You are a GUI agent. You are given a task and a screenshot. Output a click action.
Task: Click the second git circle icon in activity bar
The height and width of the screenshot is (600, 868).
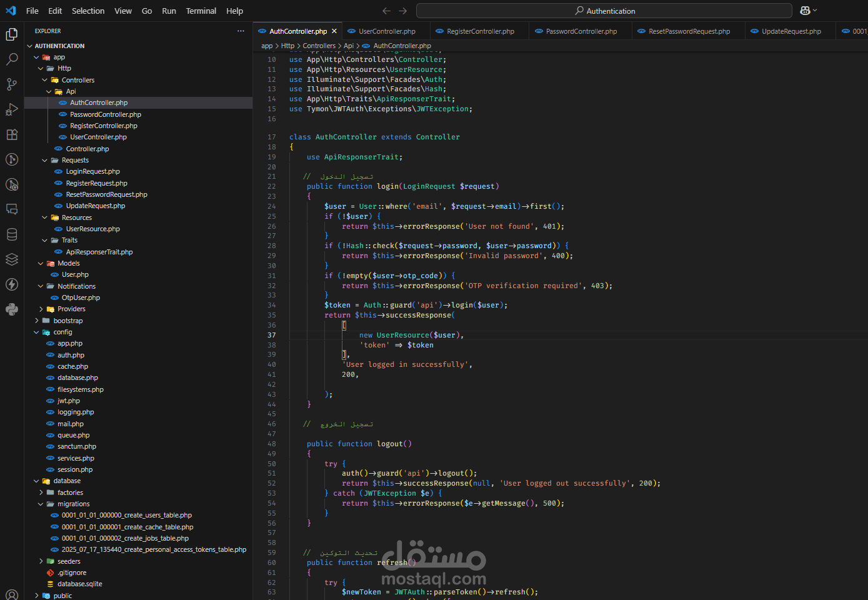(12, 184)
